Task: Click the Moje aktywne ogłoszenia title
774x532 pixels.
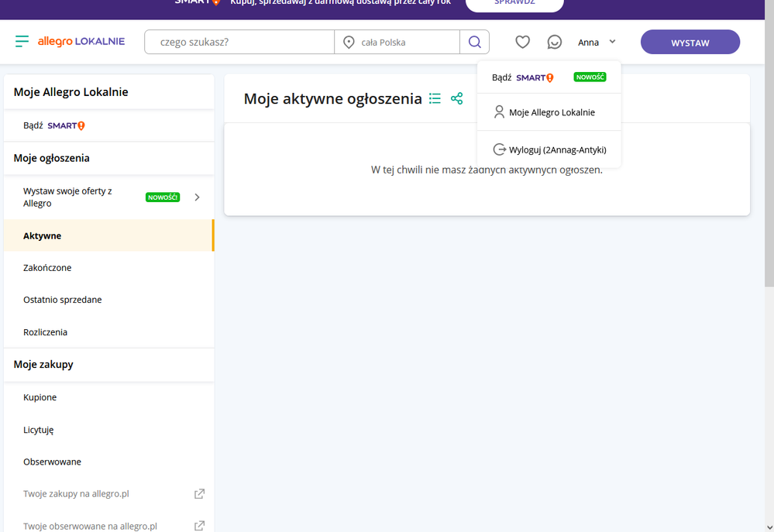Action: tap(332, 98)
